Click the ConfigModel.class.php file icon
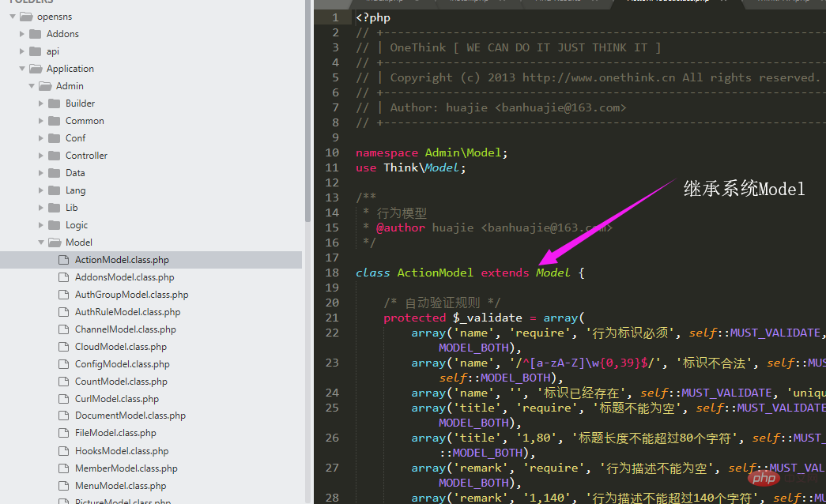 click(63, 364)
